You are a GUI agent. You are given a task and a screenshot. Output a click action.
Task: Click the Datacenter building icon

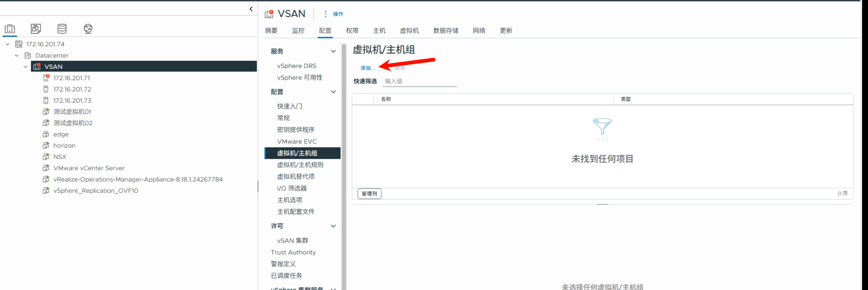click(28, 55)
